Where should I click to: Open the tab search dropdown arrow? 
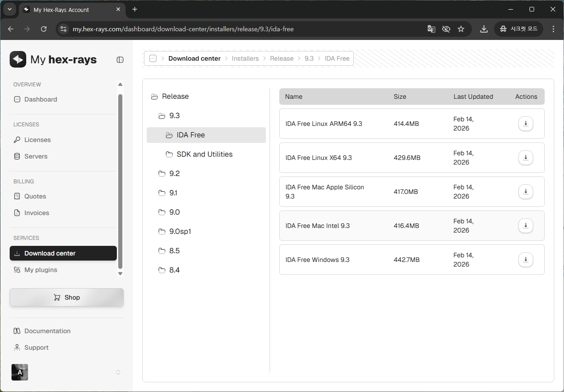9,9
